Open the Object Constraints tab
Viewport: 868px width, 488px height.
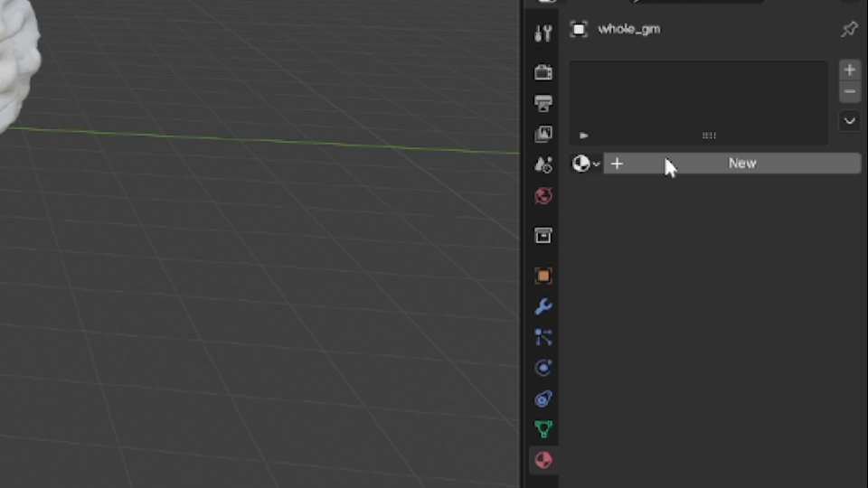click(543, 399)
